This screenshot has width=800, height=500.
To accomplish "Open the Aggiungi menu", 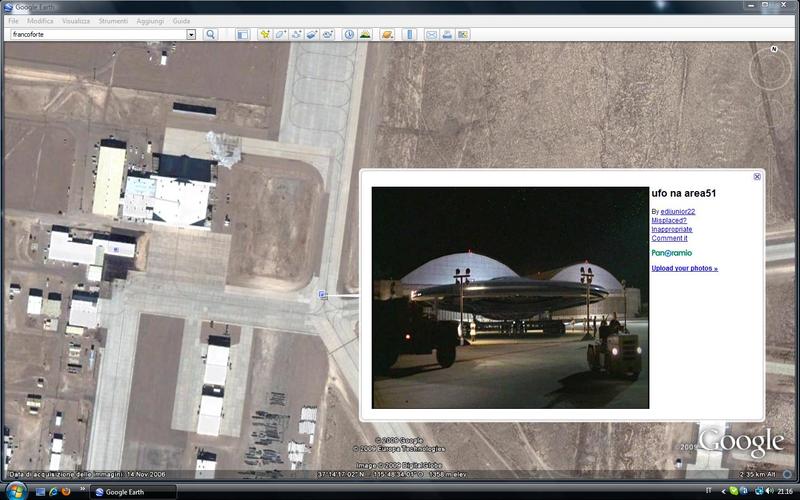I will point(150,21).
